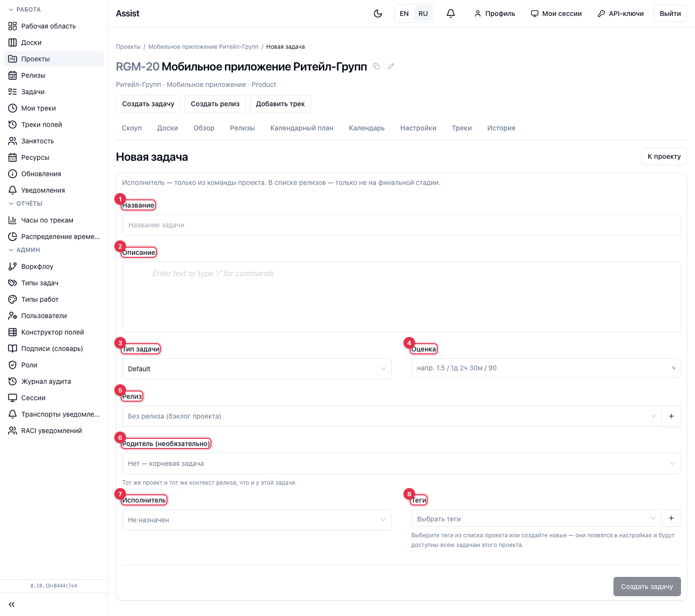
Task: Click Добавить трек button
Action: tap(280, 104)
